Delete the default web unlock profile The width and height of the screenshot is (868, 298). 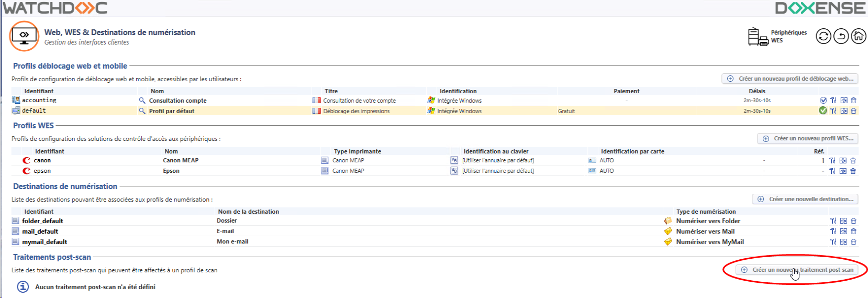tap(853, 111)
